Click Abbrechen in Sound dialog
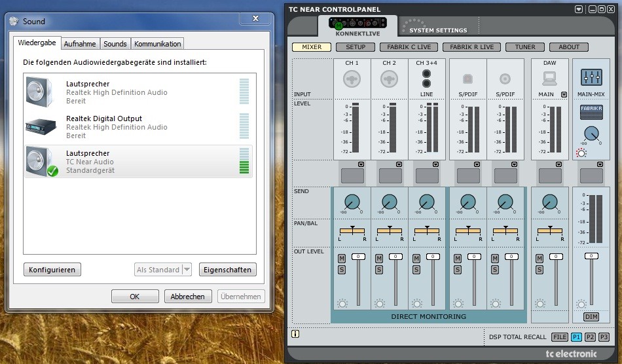This screenshot has width=622, height=364. (188, 296)
